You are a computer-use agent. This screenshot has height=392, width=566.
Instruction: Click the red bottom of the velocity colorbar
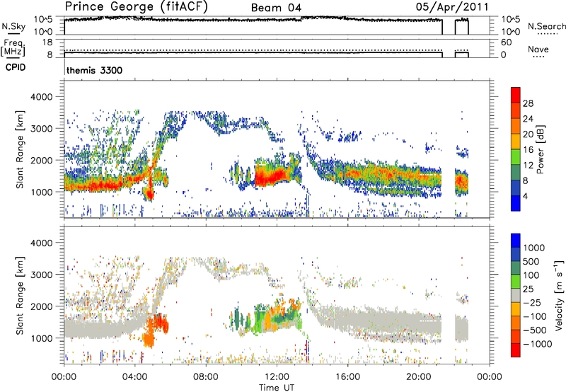(x=516, y=350)
